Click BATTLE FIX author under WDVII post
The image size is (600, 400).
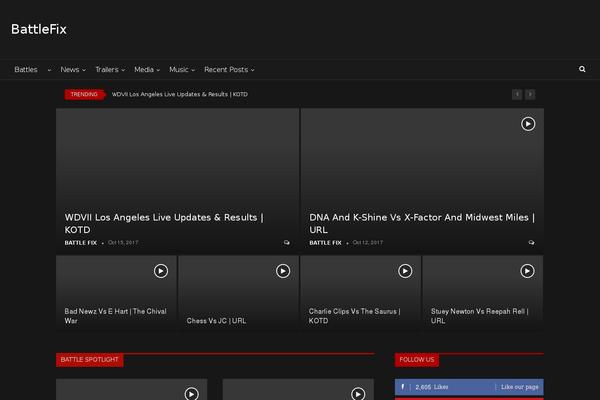pos(81,243)
